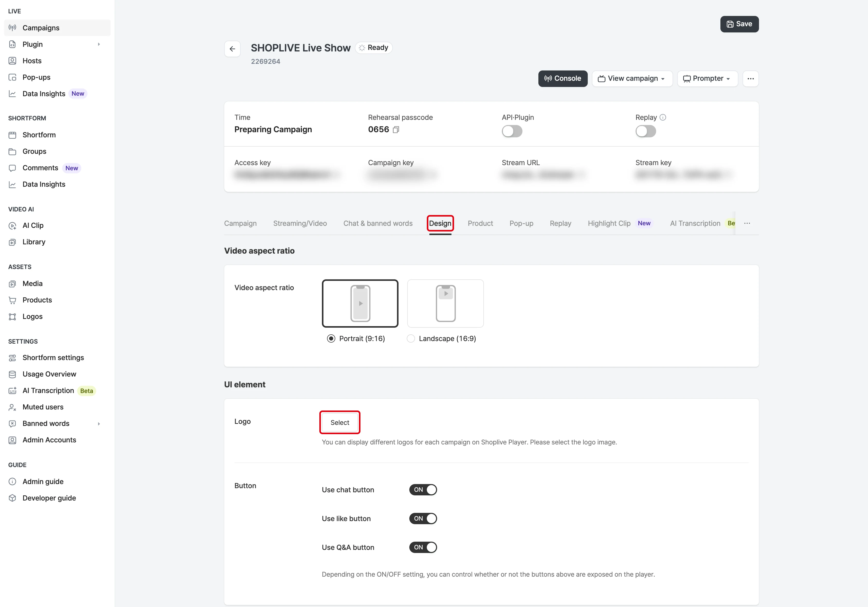Open Shortform in the sidebar

[57, 135]
